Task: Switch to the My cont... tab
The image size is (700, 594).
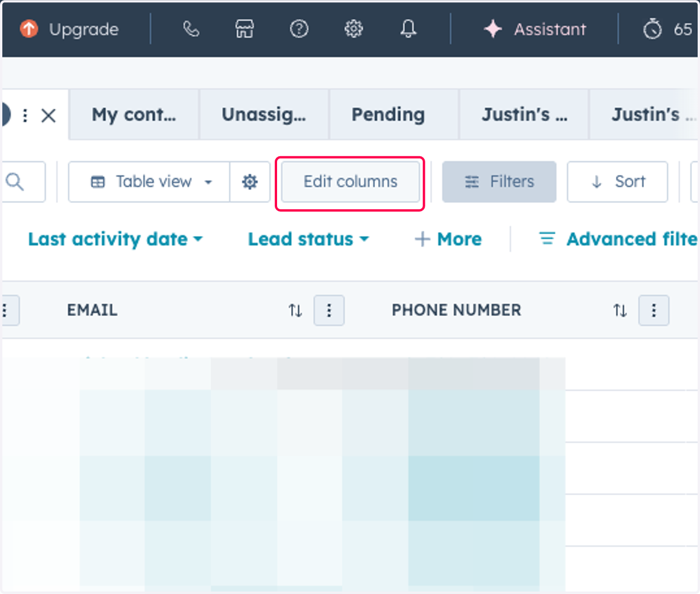Action: pyautogui.click(x=134, y=115)
